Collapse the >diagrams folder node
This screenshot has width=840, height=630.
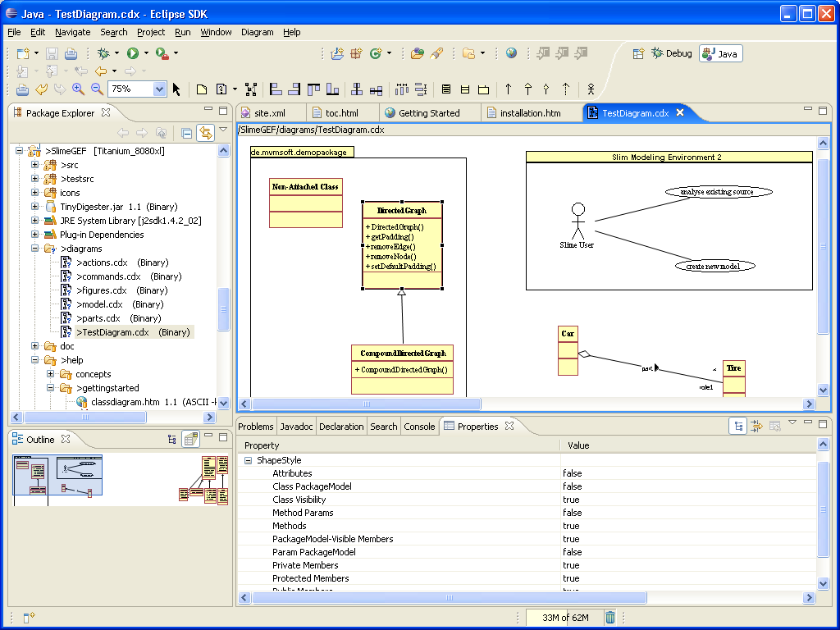coord(34,248)
